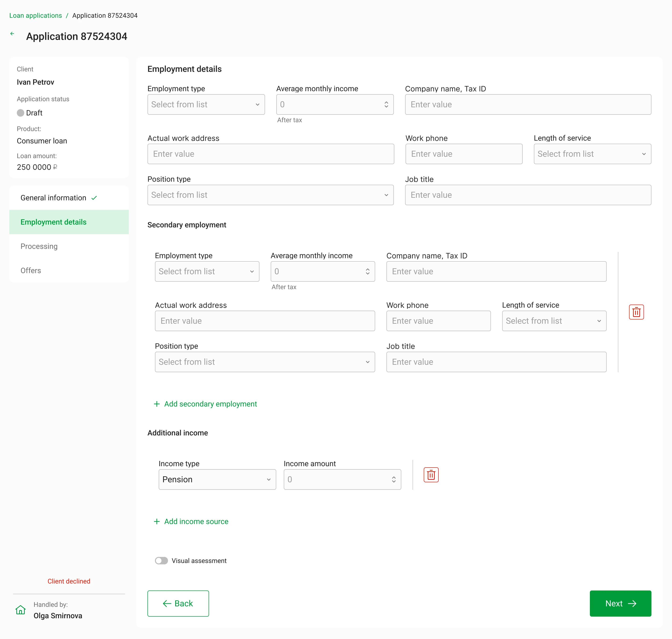Screen dimensions: 672x639
Task: Focus primary Company name, Tax ID field
Action: tap(528, 104)
